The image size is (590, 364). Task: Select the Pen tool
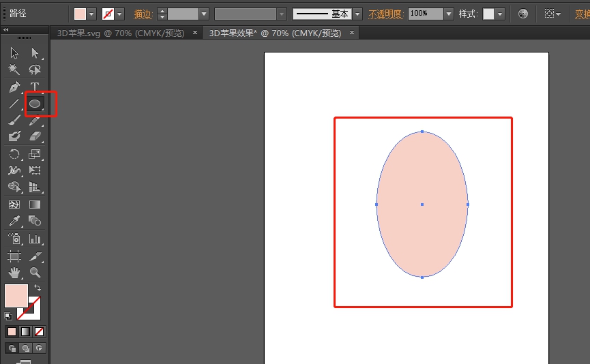pyautogui.click(x=14, y=87)
